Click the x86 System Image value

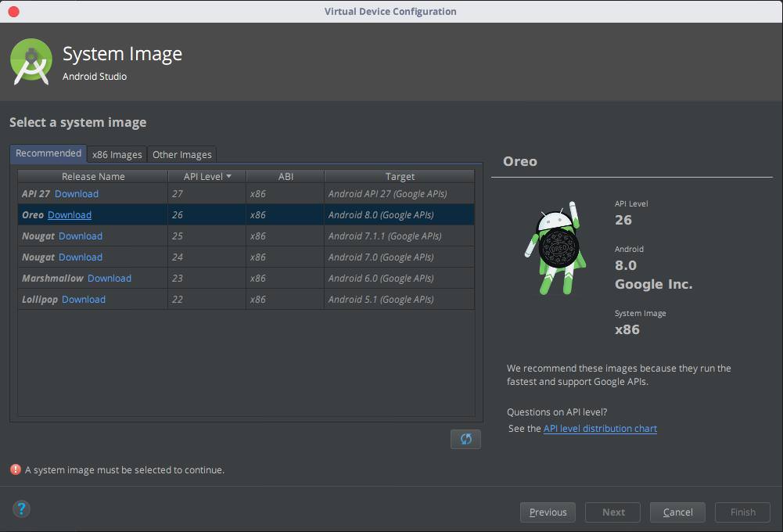coord(627,329)
